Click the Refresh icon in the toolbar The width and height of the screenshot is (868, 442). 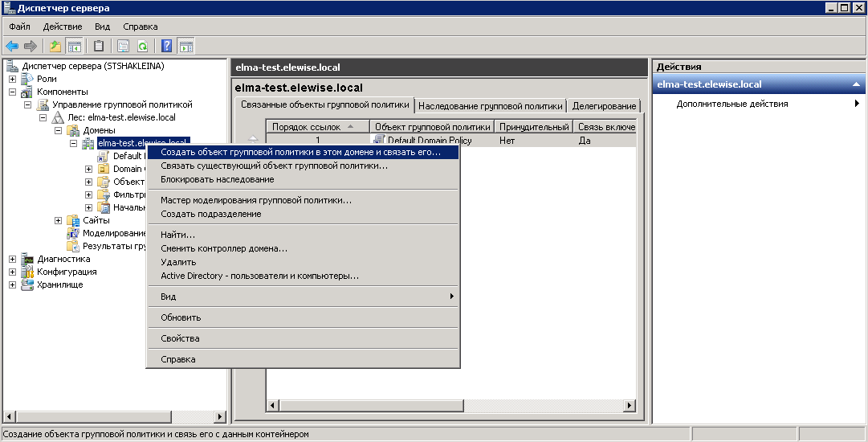point(143,46)
